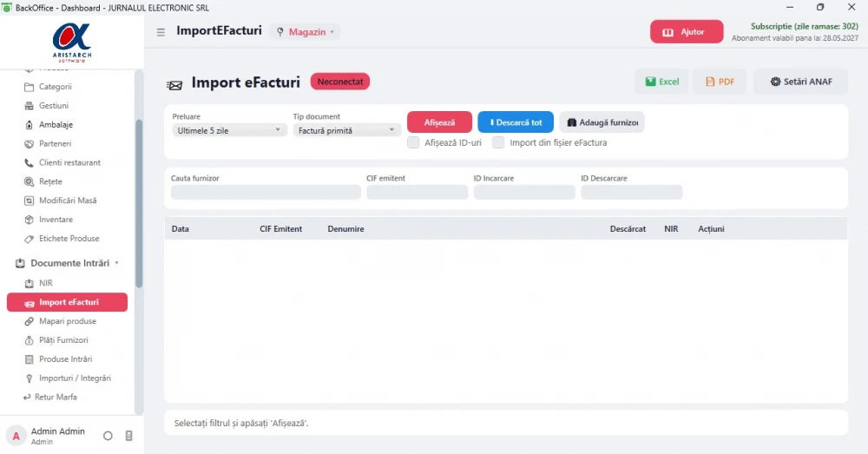Open the Preluare dropdown showing Ultimele 5 zile
Screen dimensions: 868x454
point(229,131)
